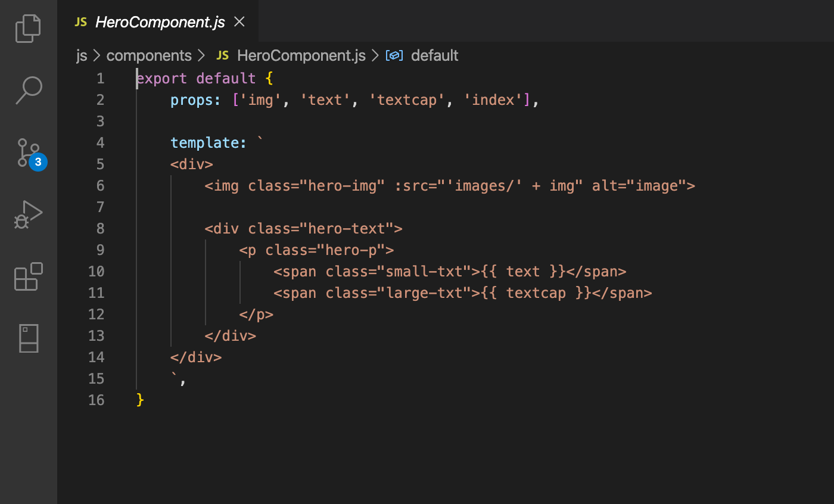Open the Explorer sidebar

[28, 28]
